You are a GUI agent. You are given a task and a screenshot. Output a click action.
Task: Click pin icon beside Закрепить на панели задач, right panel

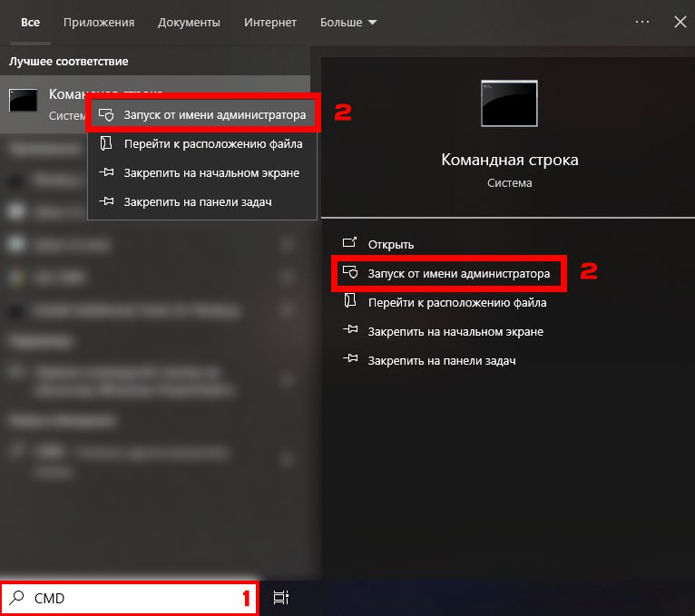click(x=350, y=360)
